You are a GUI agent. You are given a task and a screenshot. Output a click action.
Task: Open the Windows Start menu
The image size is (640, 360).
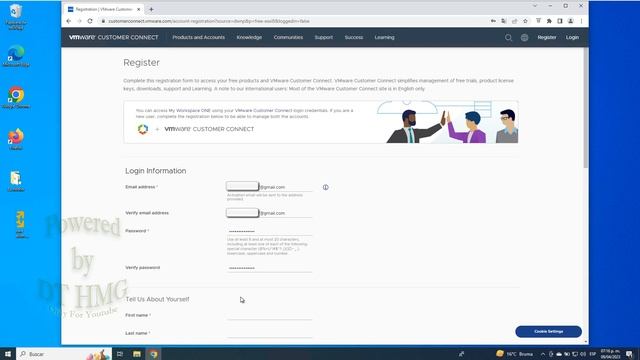coord(8,354)
